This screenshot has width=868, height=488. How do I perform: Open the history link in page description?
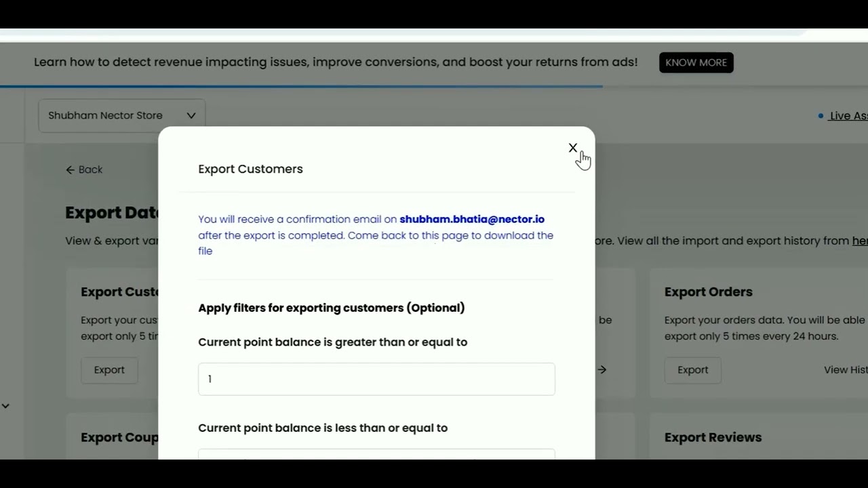pyautogui.click(x=860, y=241)
